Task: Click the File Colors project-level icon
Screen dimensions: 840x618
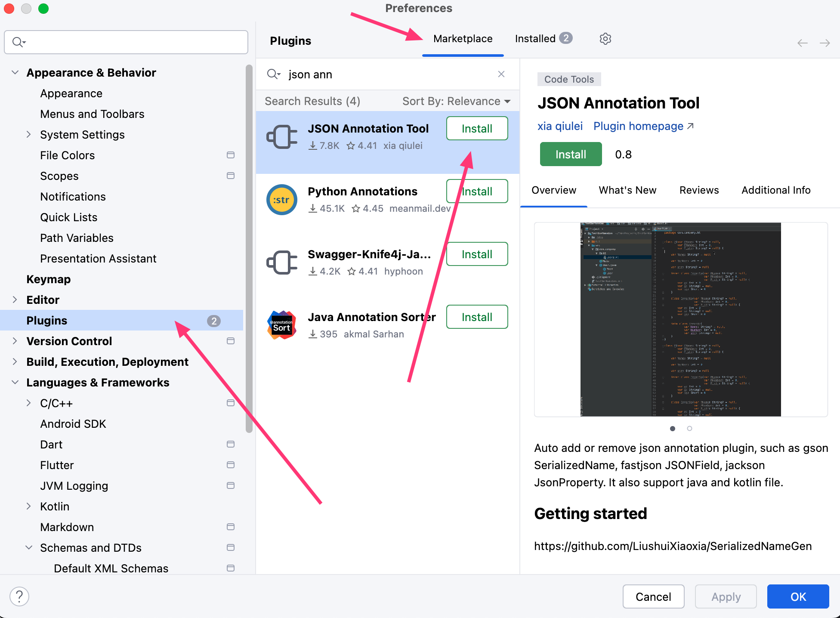Action: [231, 155]
